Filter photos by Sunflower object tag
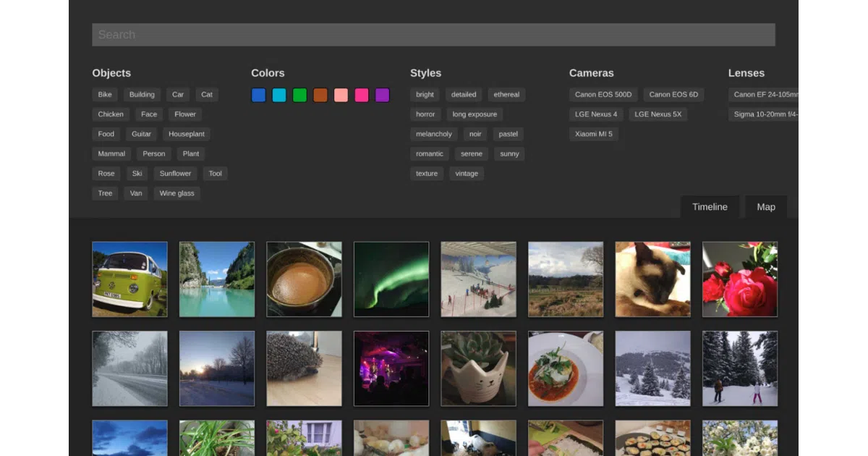868x456 pixels. (x=176, y=174)
